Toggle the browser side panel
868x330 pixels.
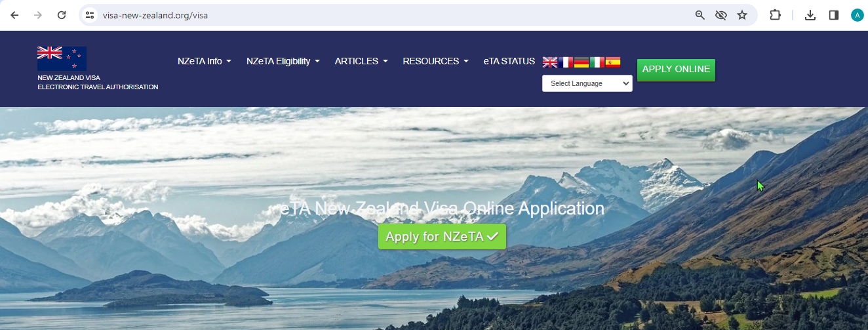click(x=834, y=15)
